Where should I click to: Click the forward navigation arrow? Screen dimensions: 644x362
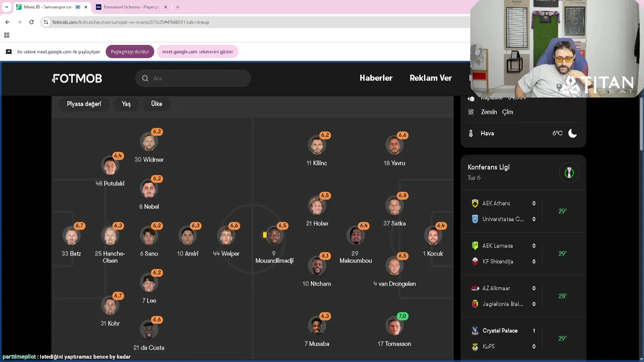click(x=20, y=22)
